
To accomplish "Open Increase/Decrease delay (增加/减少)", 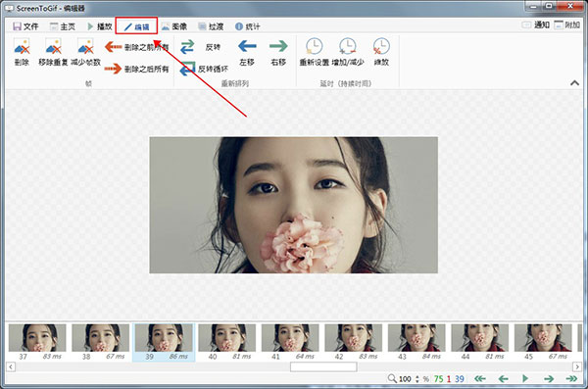I will click(x=348, y=46).
